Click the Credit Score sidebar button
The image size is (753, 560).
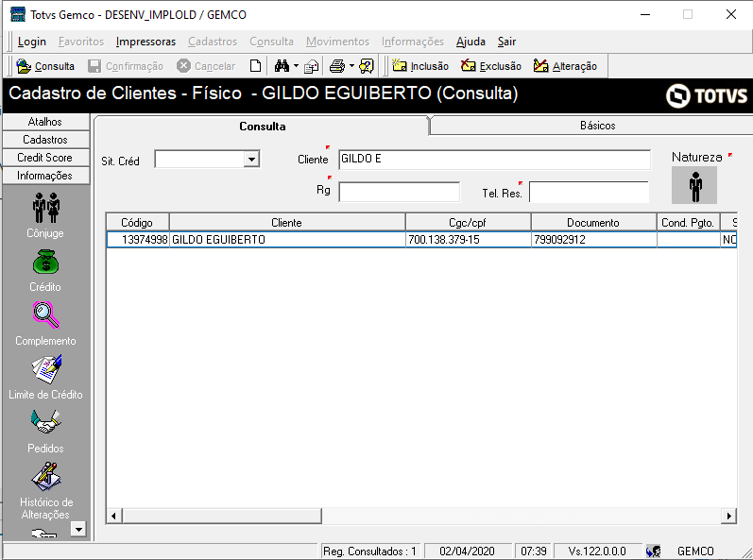click(x=45, y=158)
